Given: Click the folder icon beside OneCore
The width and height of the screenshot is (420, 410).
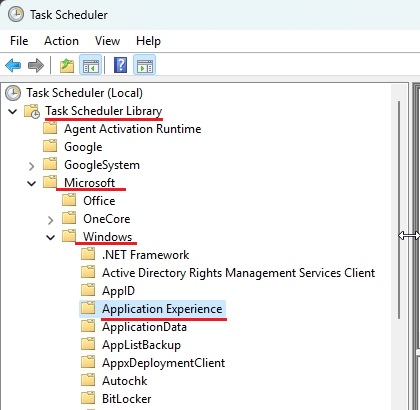Looking at the screenshot, I should point(69,218).
